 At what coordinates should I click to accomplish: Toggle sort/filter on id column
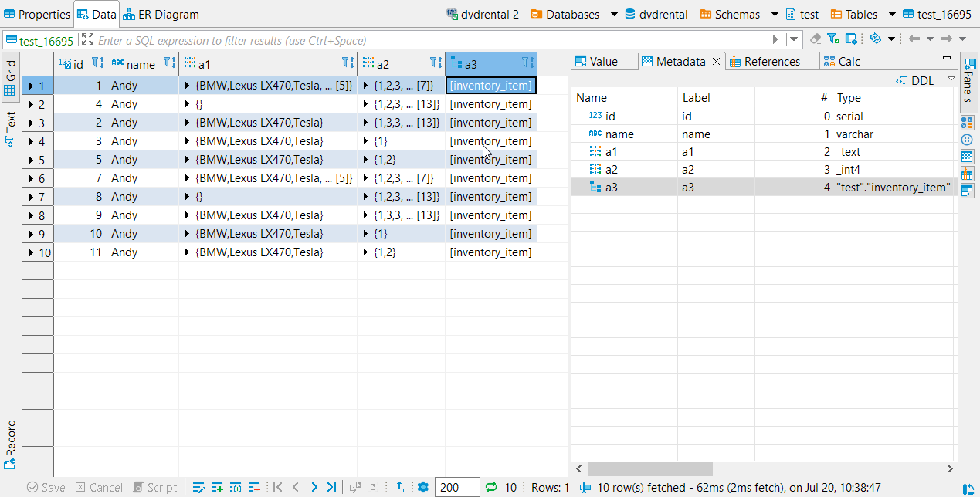pos(98,63)
